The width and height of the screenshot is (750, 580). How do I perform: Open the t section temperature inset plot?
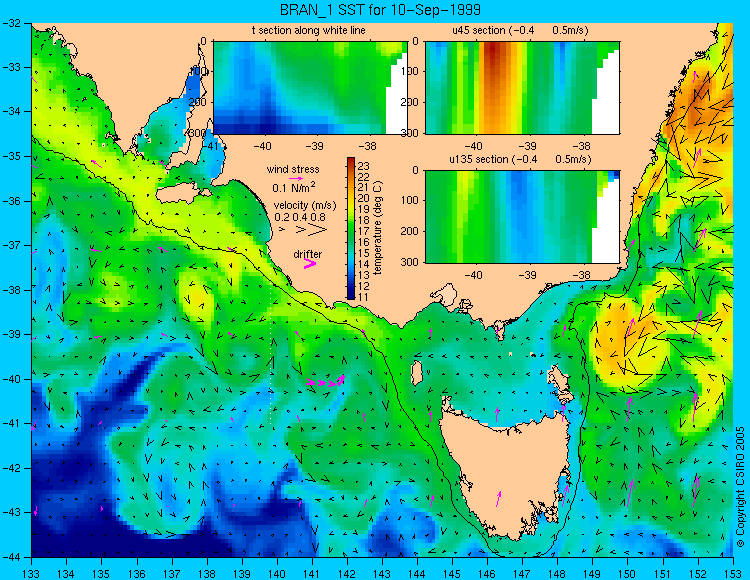coord(310,88)
